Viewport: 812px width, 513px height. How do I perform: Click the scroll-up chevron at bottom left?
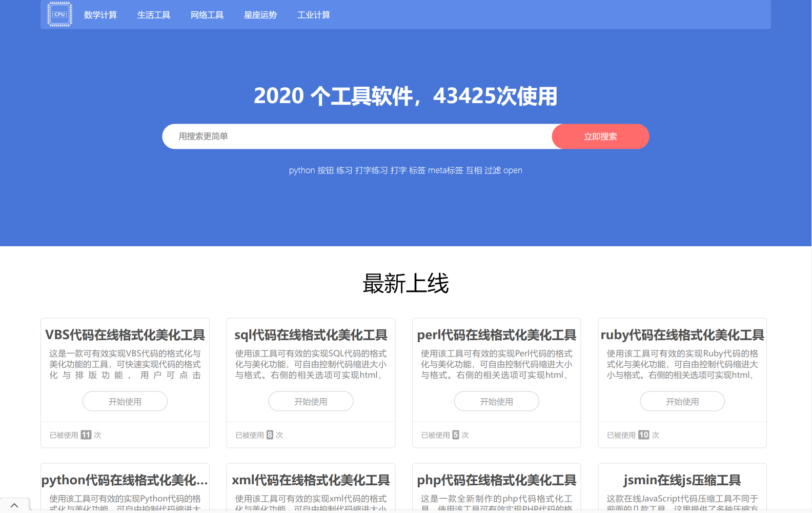pos(14,505)
